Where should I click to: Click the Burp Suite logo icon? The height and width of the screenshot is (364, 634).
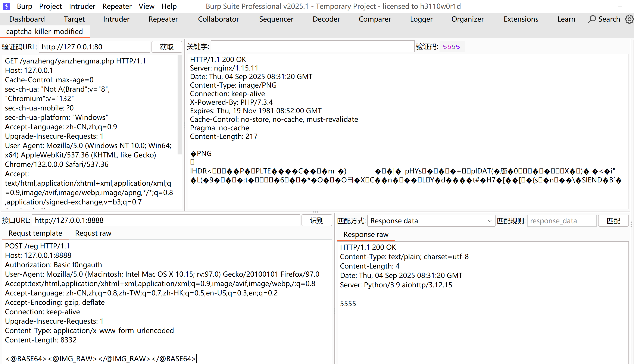coord(6,6)
